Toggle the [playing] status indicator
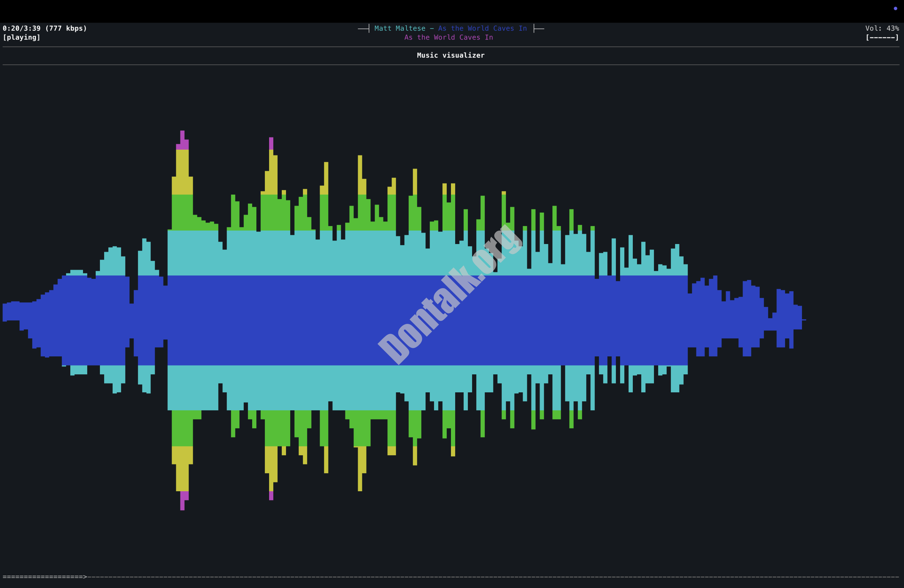The width and height of the screenshot is (904, 588). (22, 37)
